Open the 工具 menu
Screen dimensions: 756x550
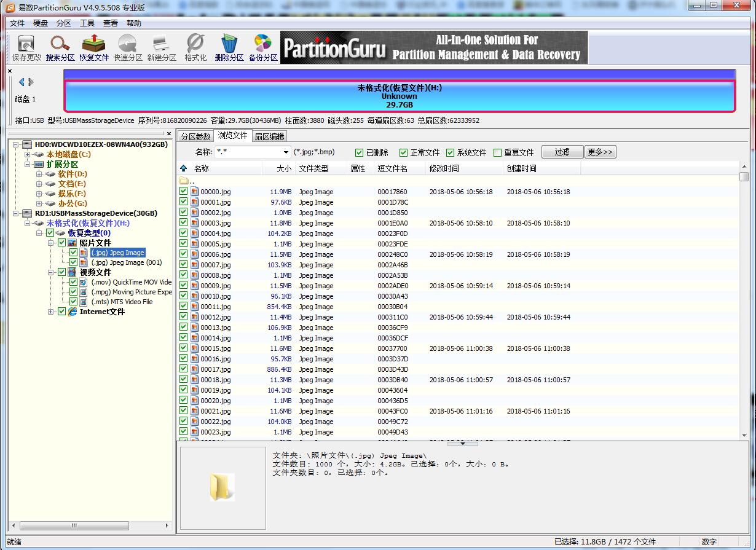pyautogui.click(x=87, y=23)
